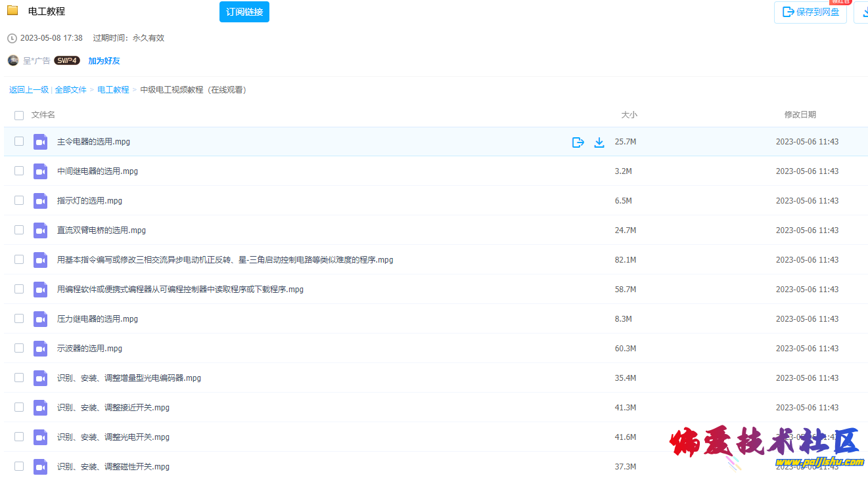Screen dimensions: 868x478
Task: Click the video icon of 指示灯的选用.mpg
Action: click(x=40, y=200)
